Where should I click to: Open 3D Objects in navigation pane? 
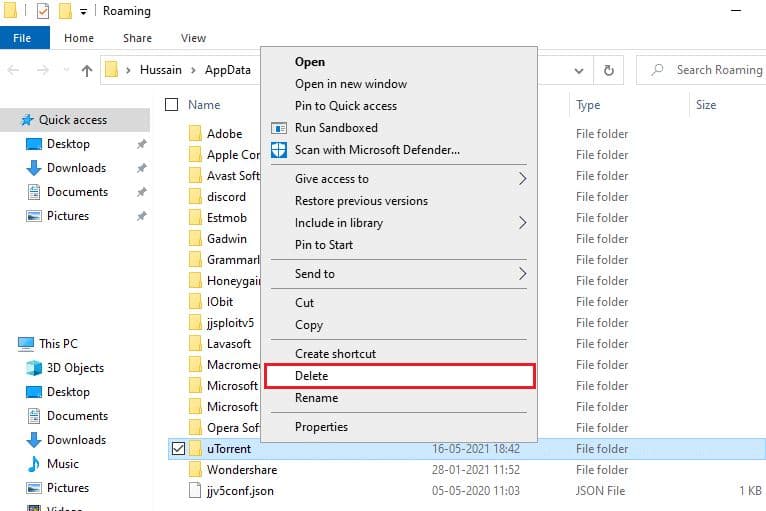(76, 368)
